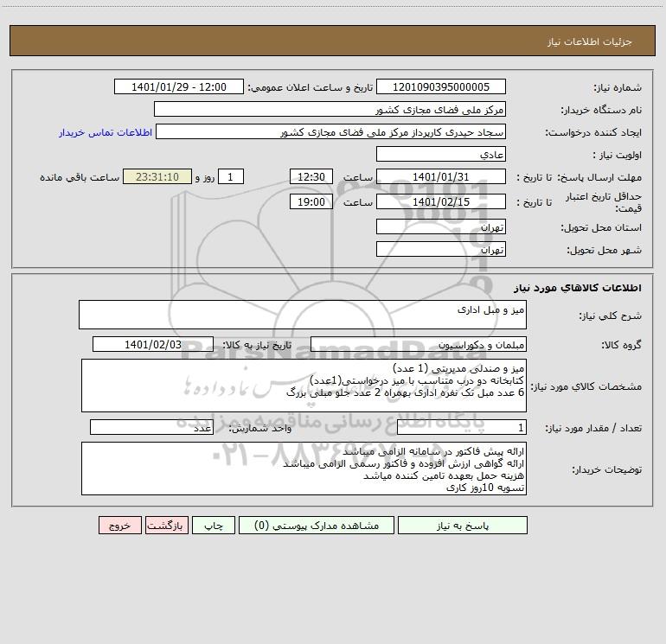Click the خروج exit button
666x644 pixels.
119,525
